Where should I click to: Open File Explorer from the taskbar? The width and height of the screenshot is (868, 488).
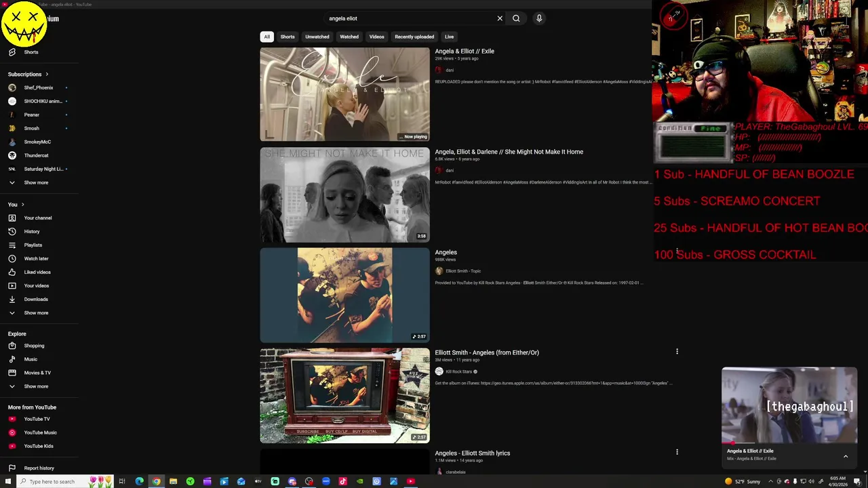[173, 481]
